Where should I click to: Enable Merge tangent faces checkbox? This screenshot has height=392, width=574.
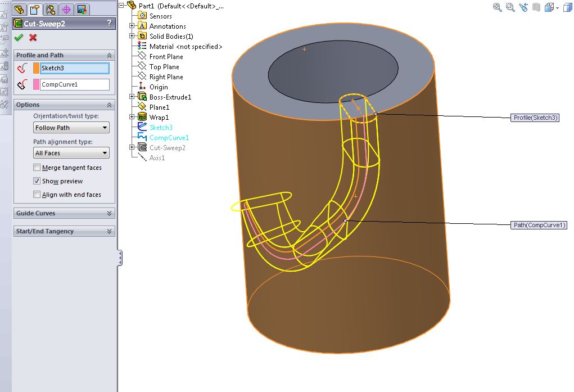click(x=37, y=168)
